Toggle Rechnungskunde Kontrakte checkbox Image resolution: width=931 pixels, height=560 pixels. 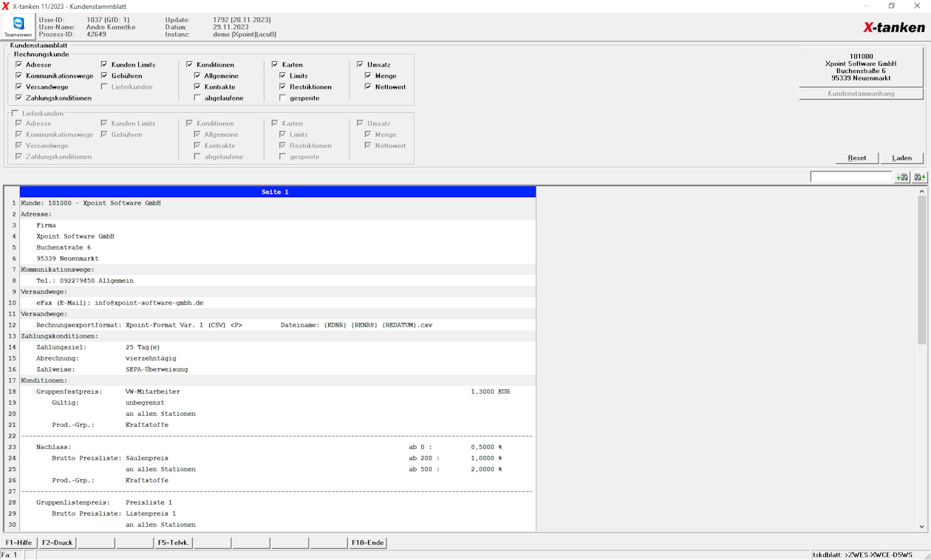(198, 87)
